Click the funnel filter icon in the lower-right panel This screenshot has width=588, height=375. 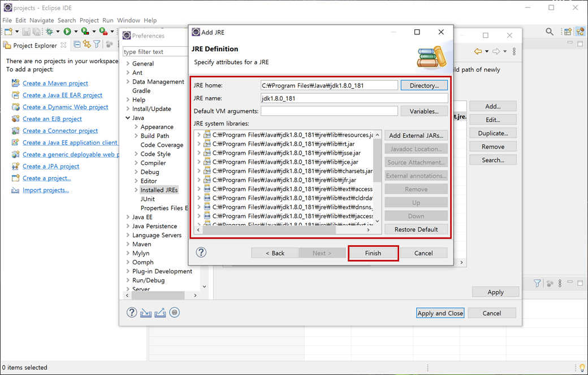pos(537,284)
